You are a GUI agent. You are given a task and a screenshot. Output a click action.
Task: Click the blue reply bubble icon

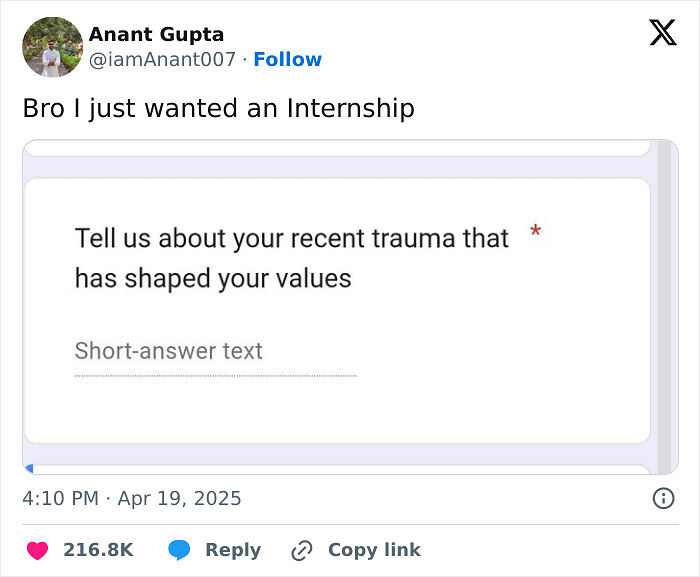(180, 550)
